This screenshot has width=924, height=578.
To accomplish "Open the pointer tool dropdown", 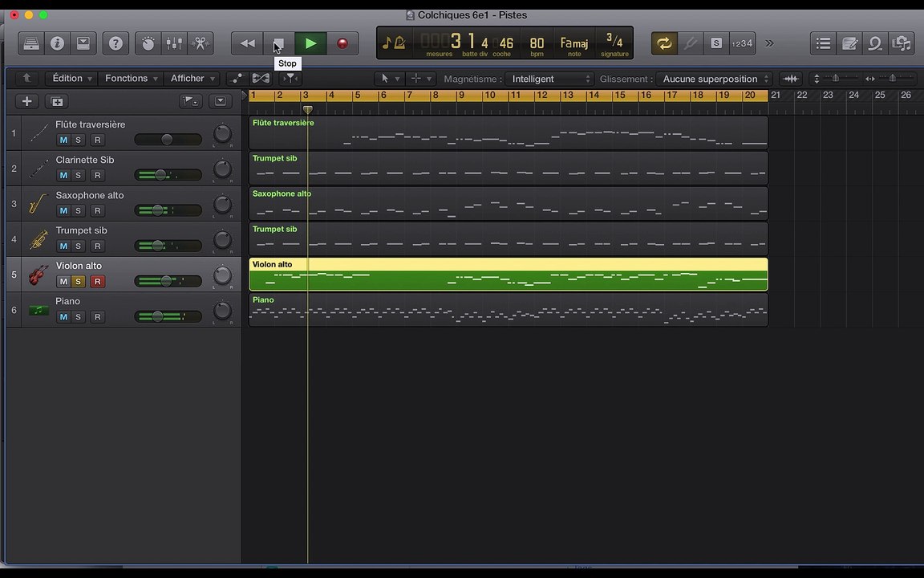I will click(x=390, y=79).
